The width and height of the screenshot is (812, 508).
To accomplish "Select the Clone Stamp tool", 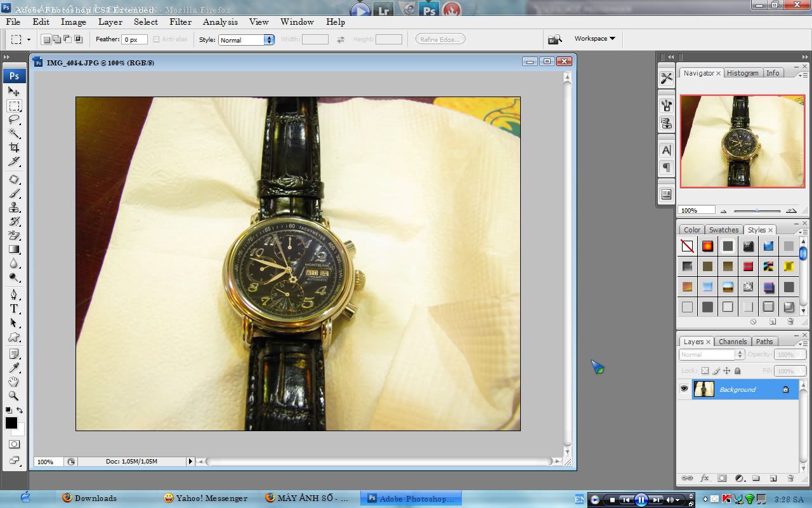I will click(x=14, y=208).
